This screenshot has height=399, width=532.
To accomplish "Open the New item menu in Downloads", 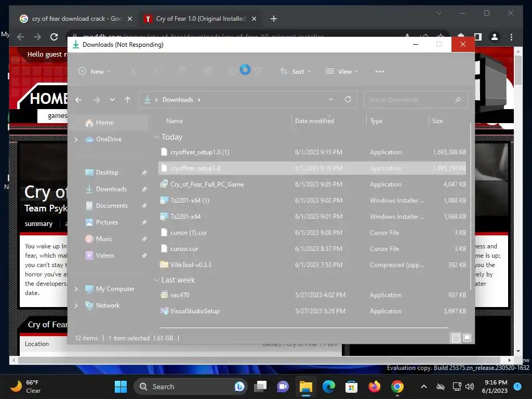I will [x=95, y=72].
